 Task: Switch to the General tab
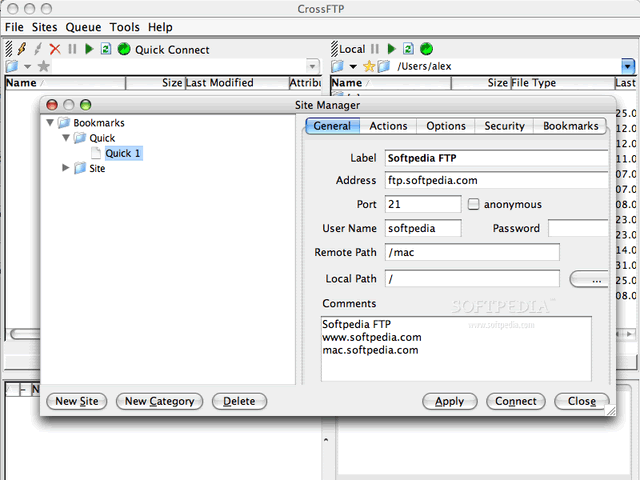pyautogui.click(x=332, y=126)
